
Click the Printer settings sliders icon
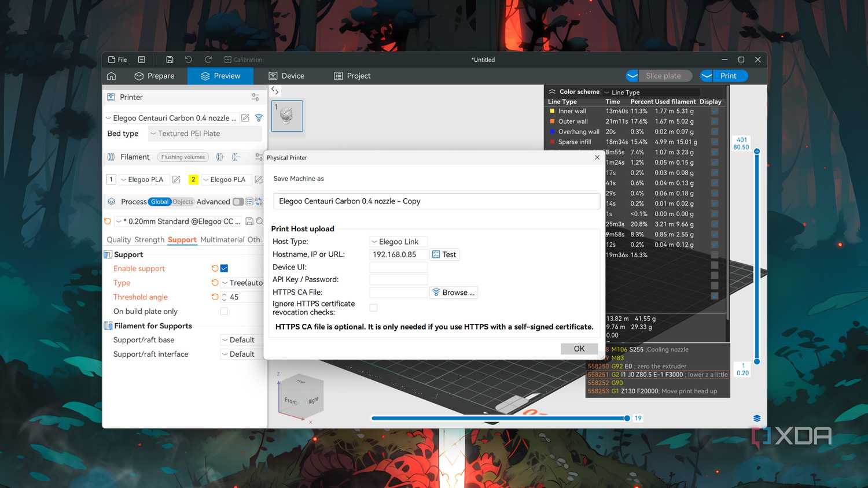255,97
